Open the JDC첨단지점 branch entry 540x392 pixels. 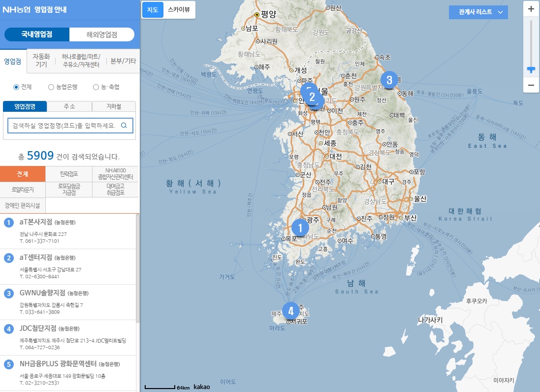[x=68, y=337]
